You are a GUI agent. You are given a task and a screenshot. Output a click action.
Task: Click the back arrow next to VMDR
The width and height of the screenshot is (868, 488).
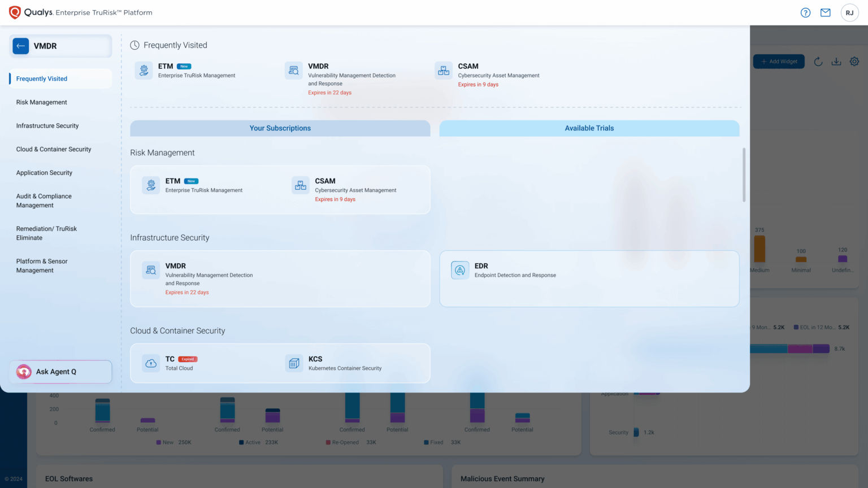(x=21, y=46)
